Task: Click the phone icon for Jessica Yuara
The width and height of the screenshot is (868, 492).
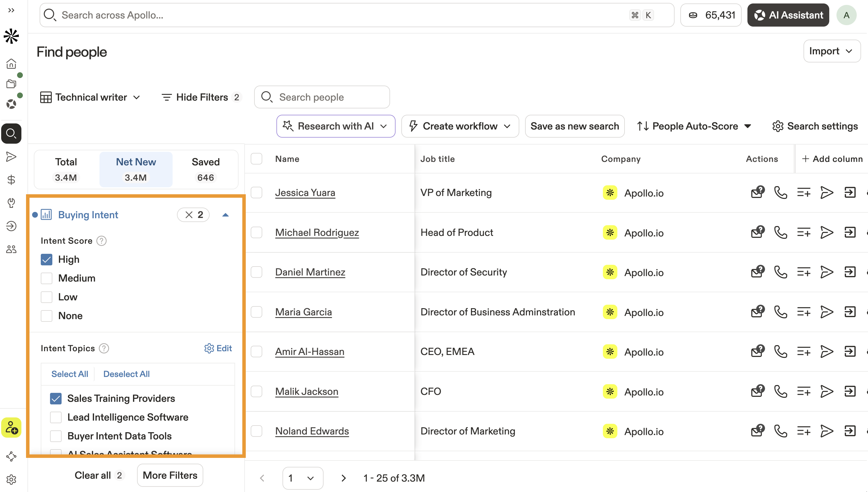Action: [780, 193]
